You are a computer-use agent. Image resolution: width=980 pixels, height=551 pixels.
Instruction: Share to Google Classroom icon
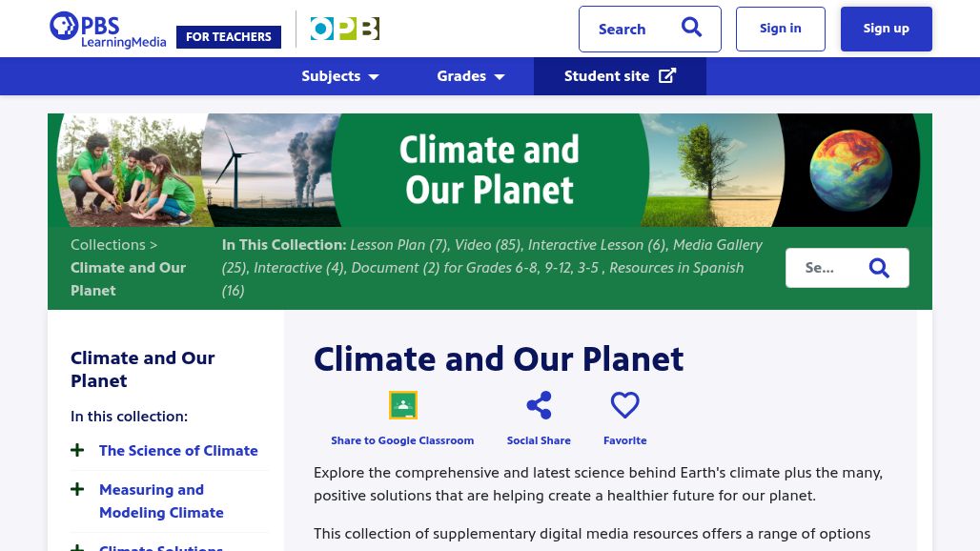(402, 405)
